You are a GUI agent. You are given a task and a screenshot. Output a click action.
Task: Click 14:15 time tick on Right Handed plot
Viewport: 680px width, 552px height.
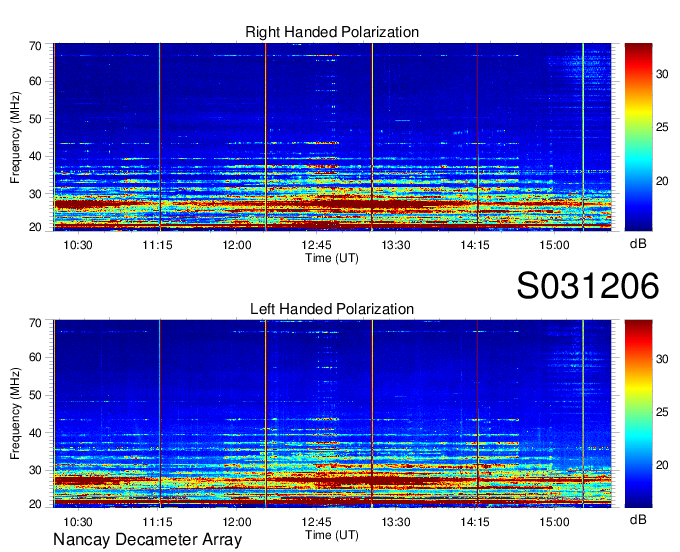[x=475, y=245]
